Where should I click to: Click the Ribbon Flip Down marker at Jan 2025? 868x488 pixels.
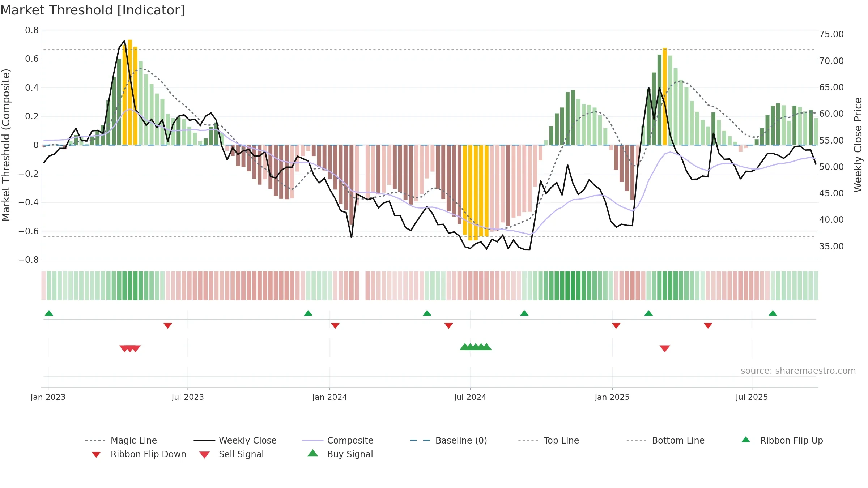[616, 326]
